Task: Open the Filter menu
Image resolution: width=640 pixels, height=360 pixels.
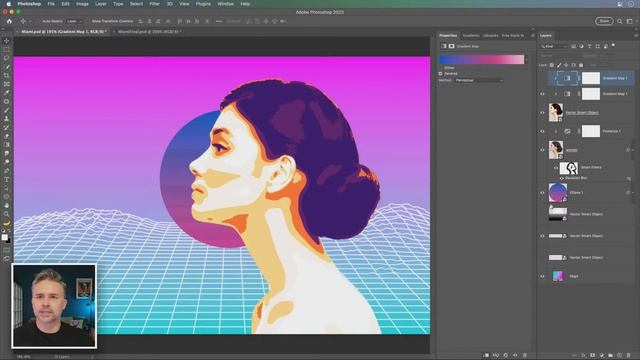Action: point(154,4)
